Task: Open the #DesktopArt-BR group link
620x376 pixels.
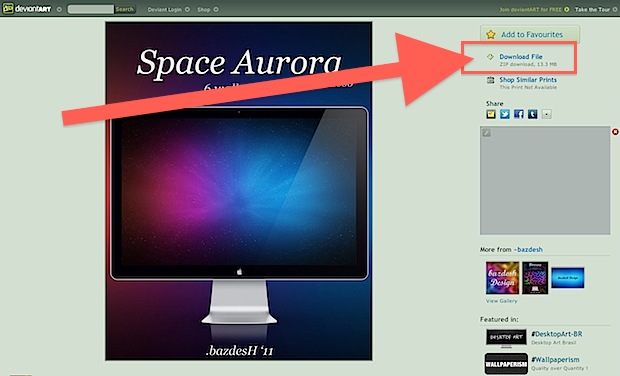Action: coord(557,334)
